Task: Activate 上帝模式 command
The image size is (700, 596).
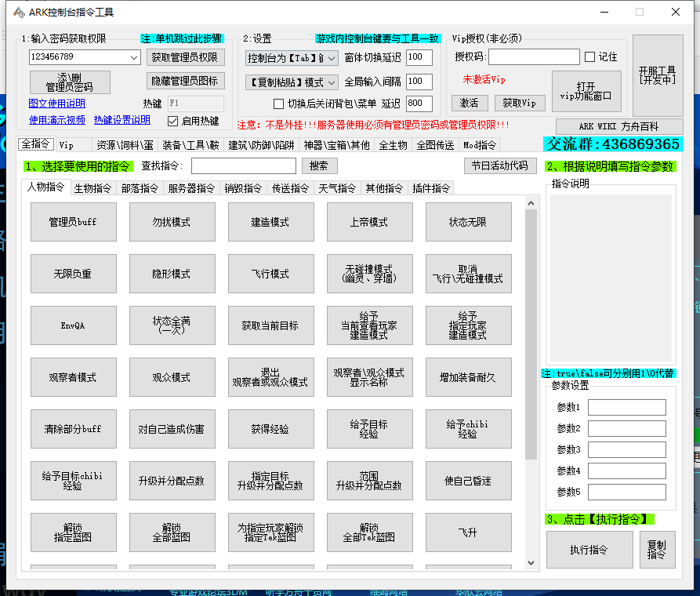Action: coord(370,222)
